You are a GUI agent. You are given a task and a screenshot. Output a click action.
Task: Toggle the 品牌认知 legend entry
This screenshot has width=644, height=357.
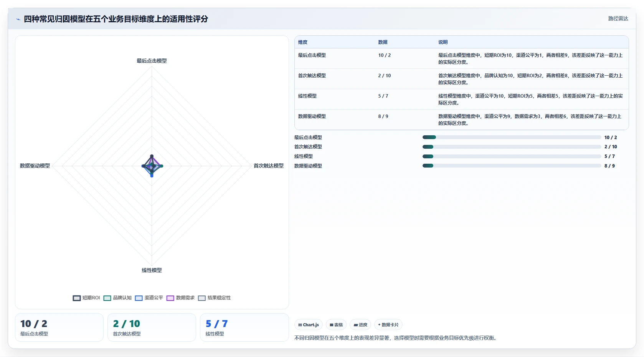tap(117, 298)
